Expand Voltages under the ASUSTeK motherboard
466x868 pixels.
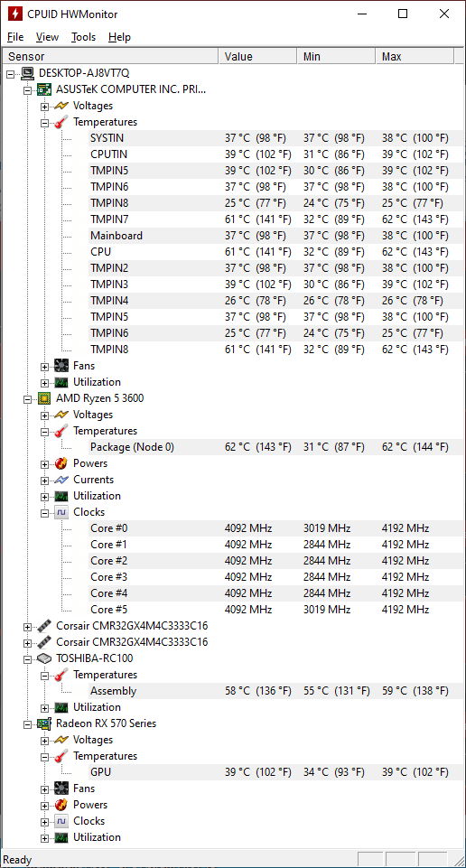(x=45, y=106)
